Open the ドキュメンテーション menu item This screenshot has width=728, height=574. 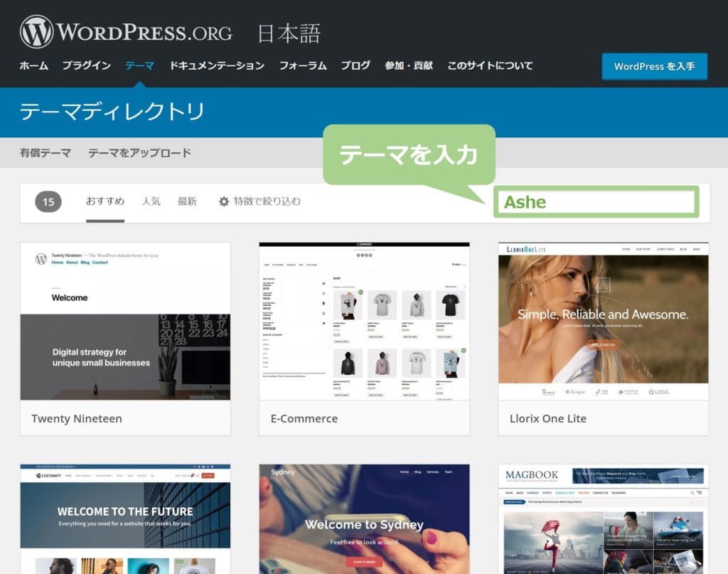217,66
